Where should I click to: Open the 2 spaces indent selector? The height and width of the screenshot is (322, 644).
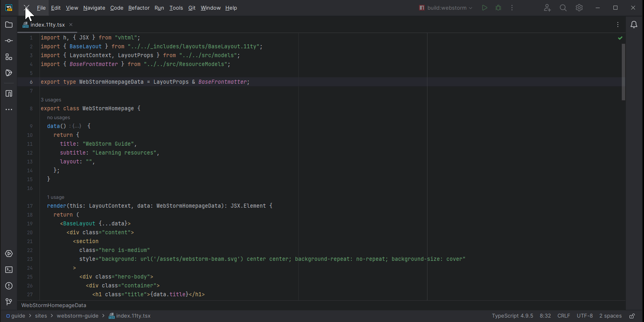click(x=610, y=316)
